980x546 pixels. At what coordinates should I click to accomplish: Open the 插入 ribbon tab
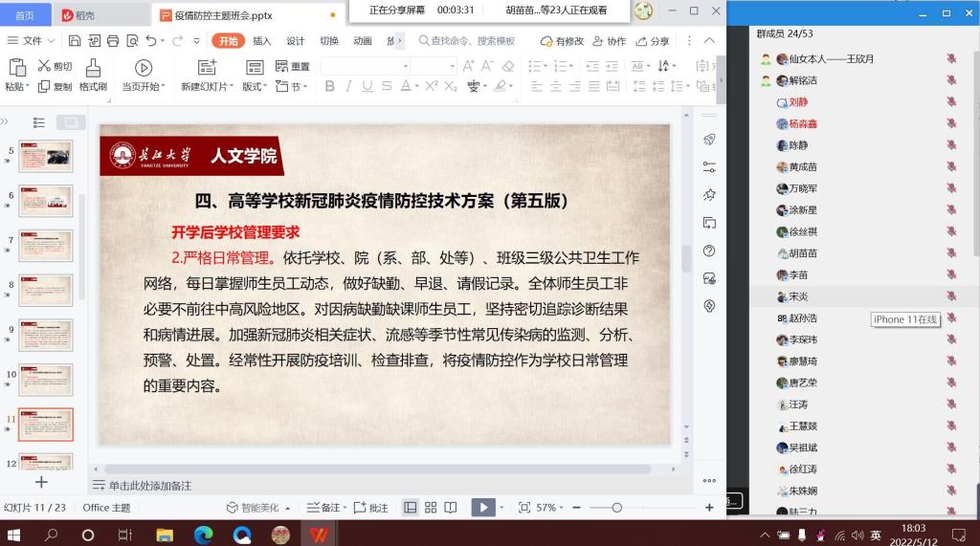tap(261, 41)
